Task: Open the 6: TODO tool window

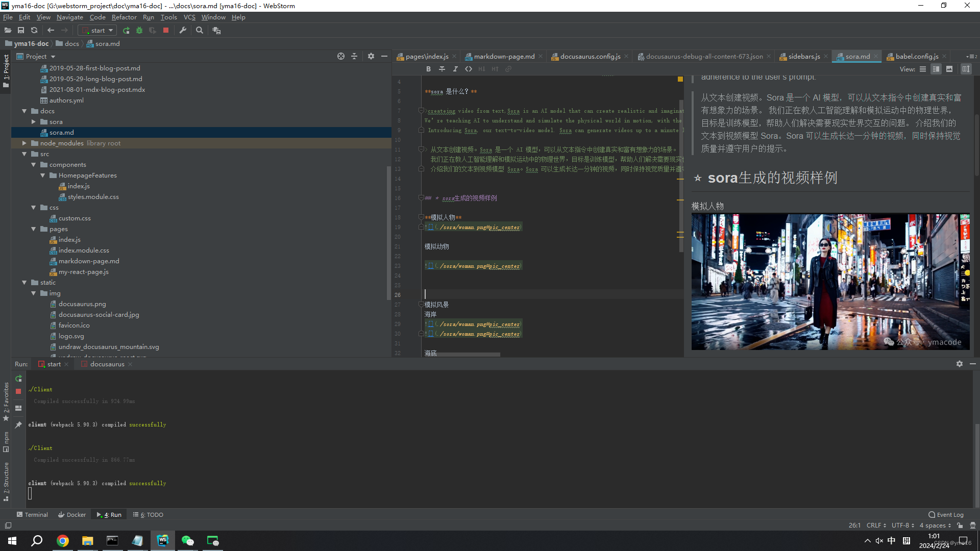Action: pyautogui.click(x=148, y=515)
